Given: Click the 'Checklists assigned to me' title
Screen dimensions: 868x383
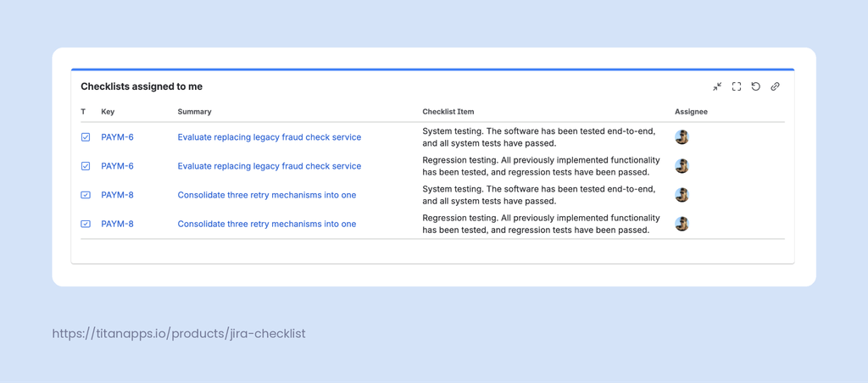Looking at the screenshot, I should (142, 86).
